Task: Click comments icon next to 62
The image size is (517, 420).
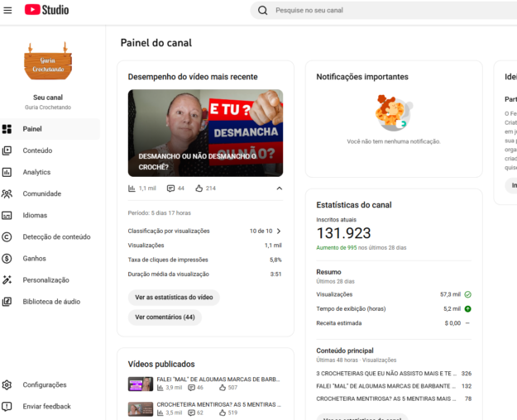Action: (x=191, y=413)
